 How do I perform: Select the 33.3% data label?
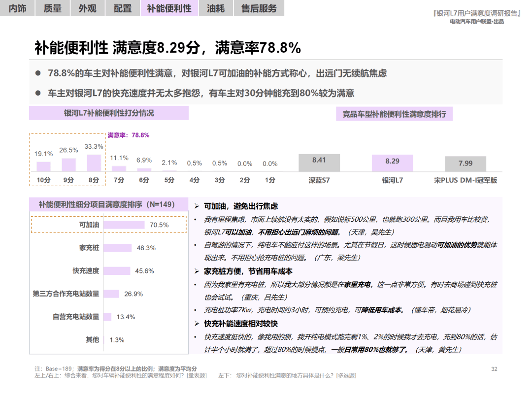(94, 147)
